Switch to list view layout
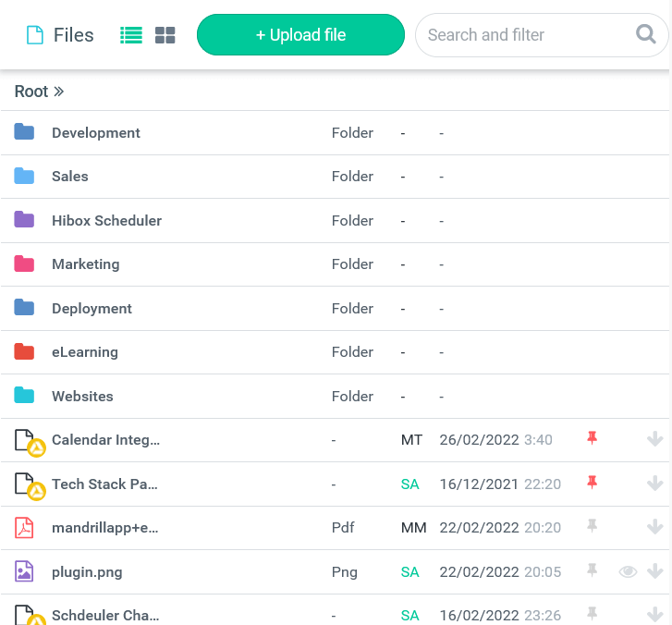Viewport: 672px width, 625px height. 131,35
